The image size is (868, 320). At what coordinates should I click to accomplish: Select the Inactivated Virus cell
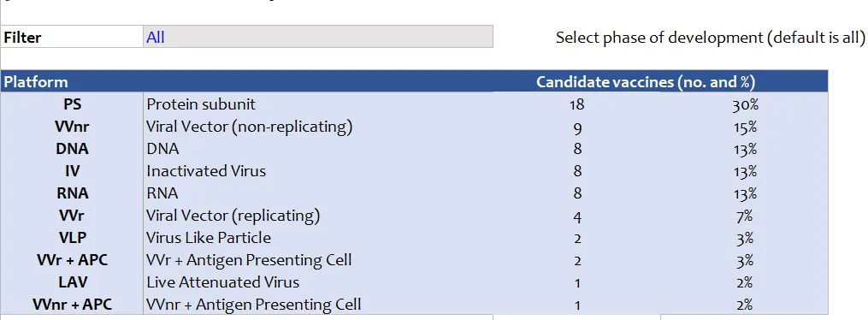point(318,170)
